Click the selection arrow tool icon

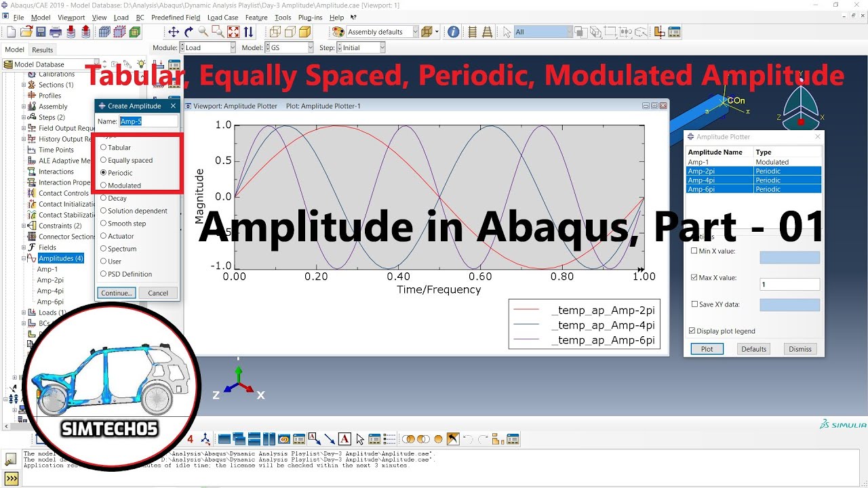pyautogui.click(x=507, y=32)
